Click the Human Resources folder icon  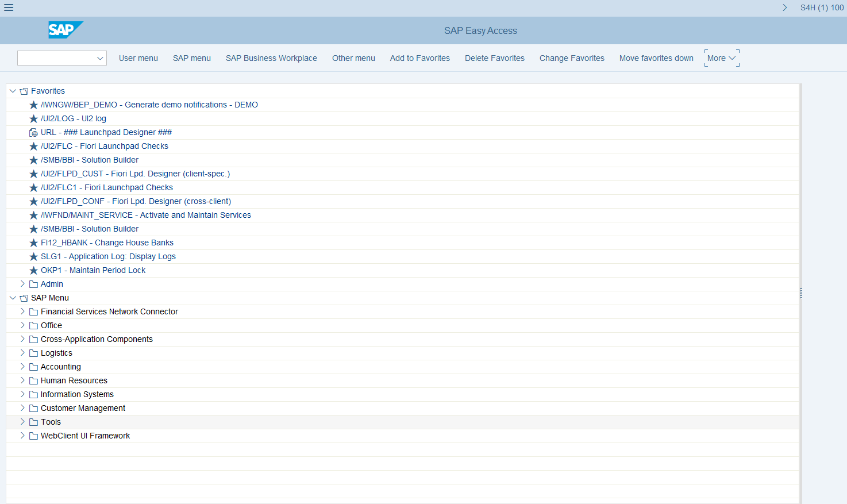click(33, 381)
